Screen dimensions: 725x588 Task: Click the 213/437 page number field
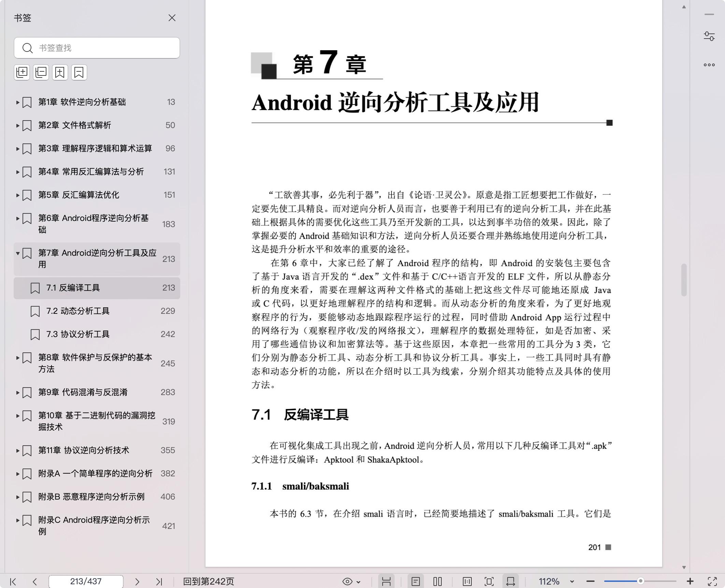pos(86,581)
